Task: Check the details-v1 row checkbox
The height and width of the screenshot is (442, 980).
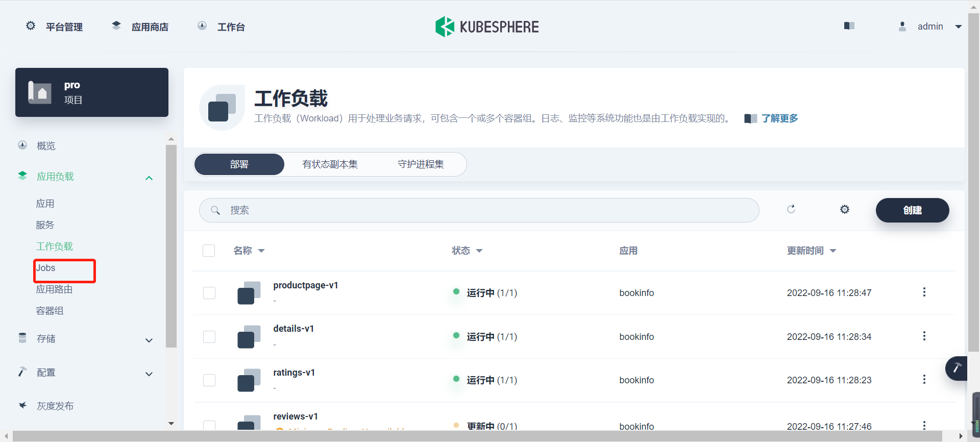Action: click(209, 337)
